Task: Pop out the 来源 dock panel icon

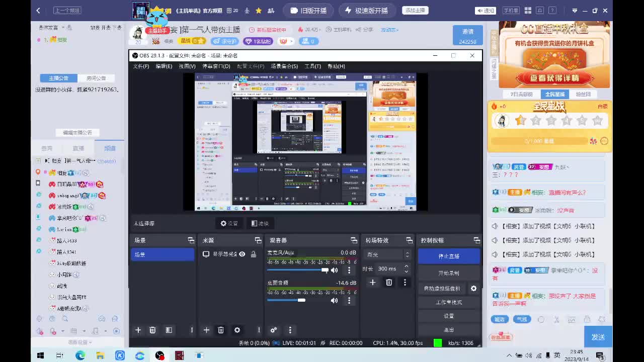Action: click(258, 240)
